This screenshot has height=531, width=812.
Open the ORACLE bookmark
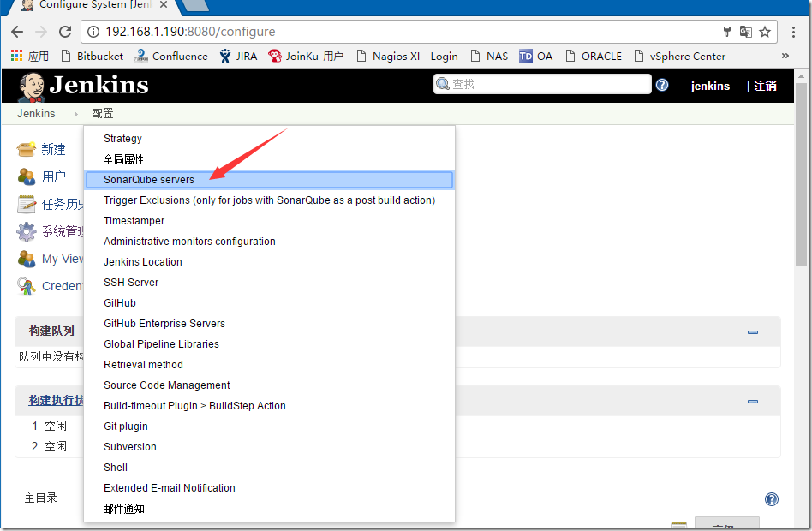click(x=594, y=56)
